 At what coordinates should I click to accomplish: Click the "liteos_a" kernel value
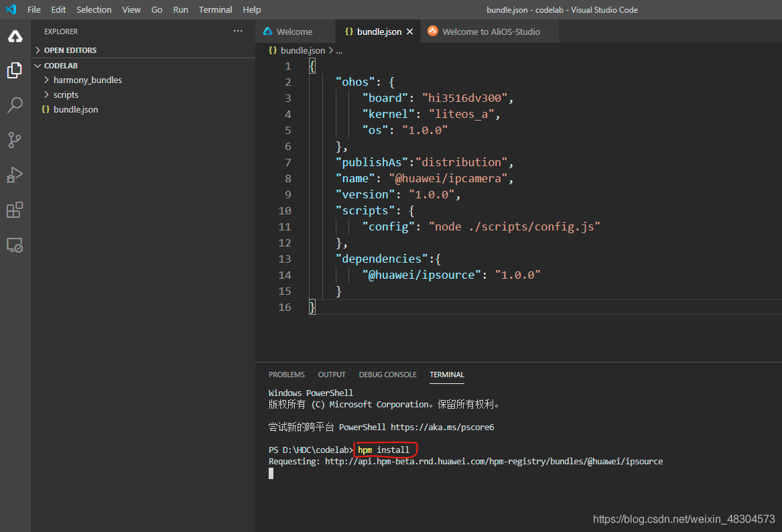pos(461,114)
